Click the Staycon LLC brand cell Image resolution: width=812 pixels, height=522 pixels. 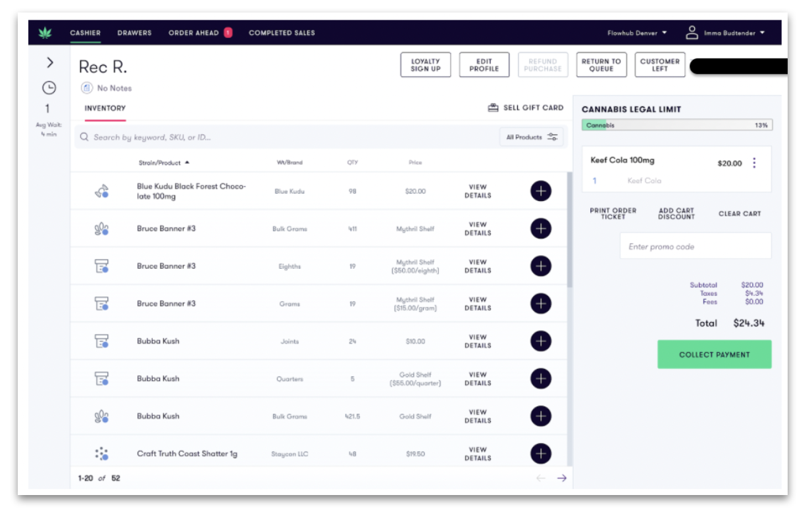(x=290, y=454)
